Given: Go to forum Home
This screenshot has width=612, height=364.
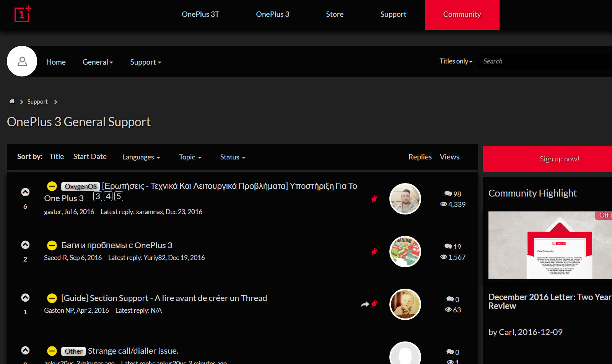Looking at the screenshot, I should point(56,62).
